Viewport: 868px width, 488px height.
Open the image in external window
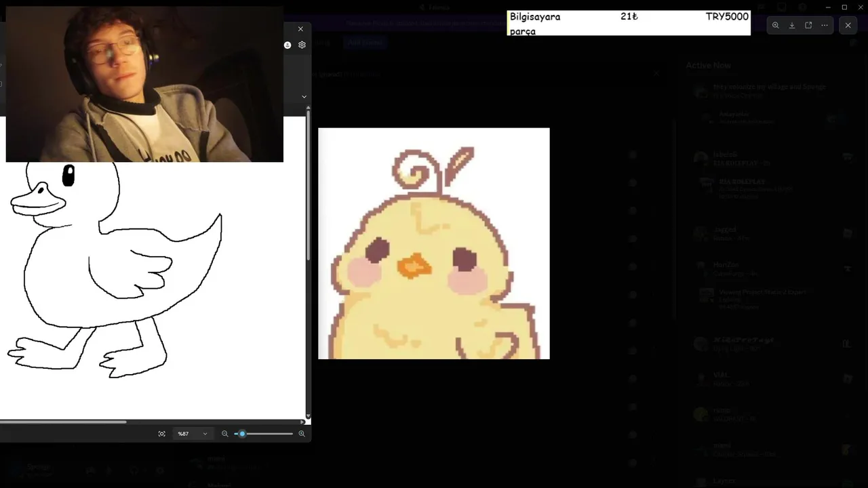click(x=808, y=25)
